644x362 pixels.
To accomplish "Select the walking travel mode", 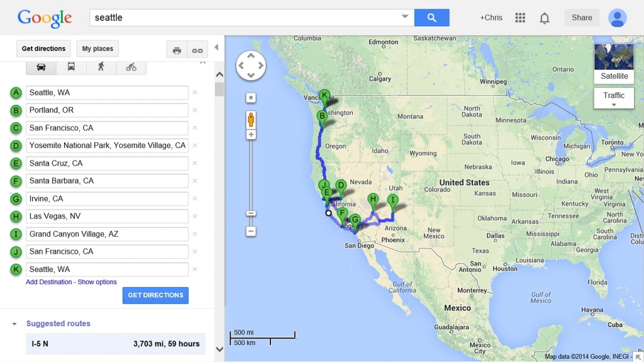I will pyautogui.click(x=101, y=67).
